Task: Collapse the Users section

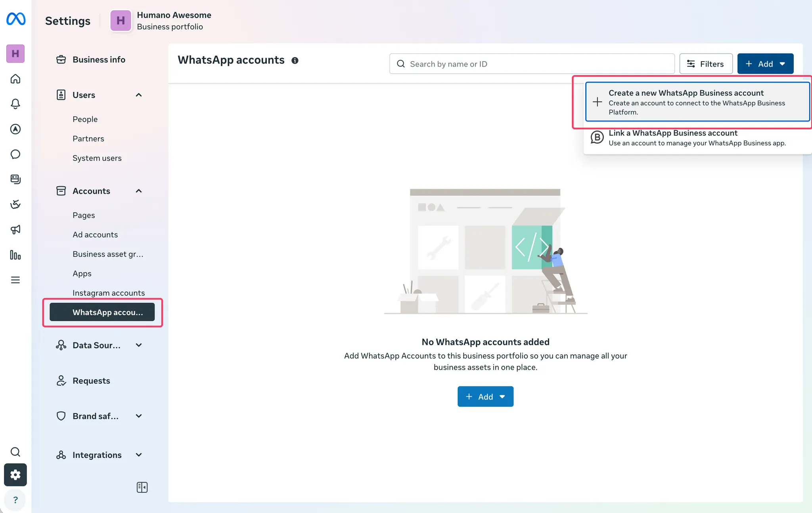Action: [x=139, y=95]
